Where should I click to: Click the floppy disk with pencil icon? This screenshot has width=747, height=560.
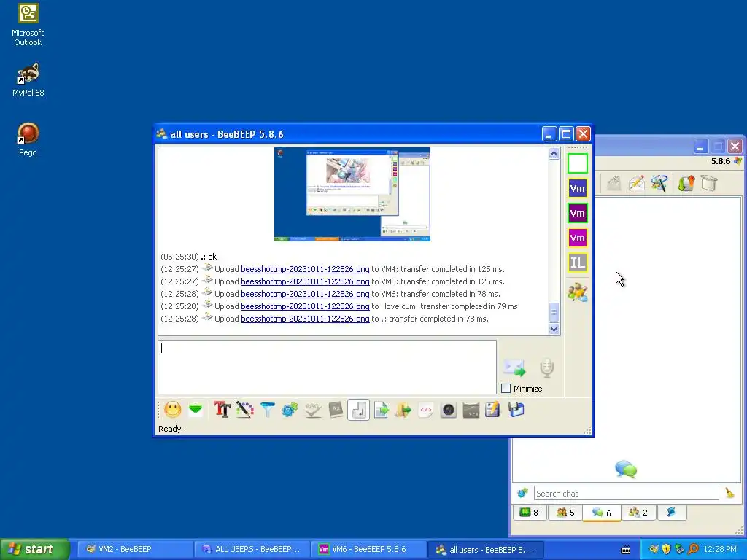(492, 410)
